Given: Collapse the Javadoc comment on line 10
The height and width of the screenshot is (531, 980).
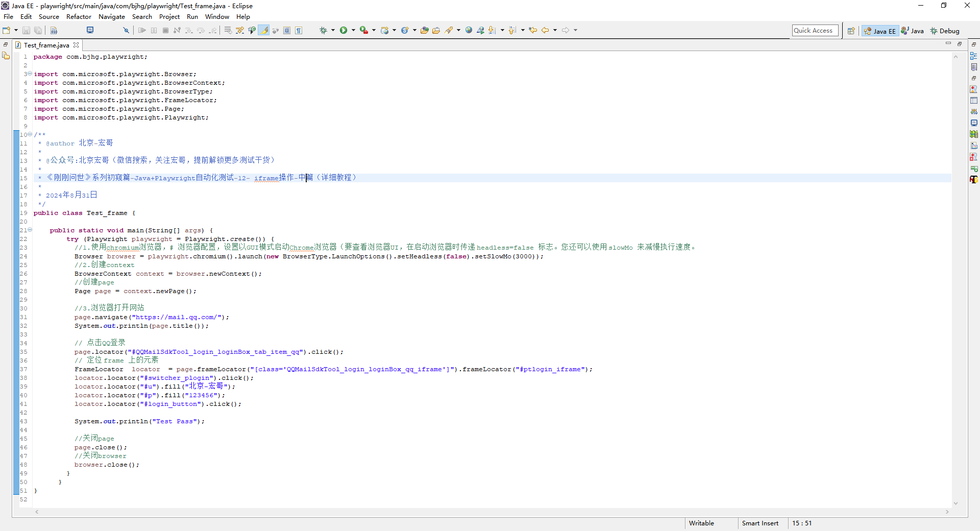Looking at the screenshot, I should click(x=30, y=134).
